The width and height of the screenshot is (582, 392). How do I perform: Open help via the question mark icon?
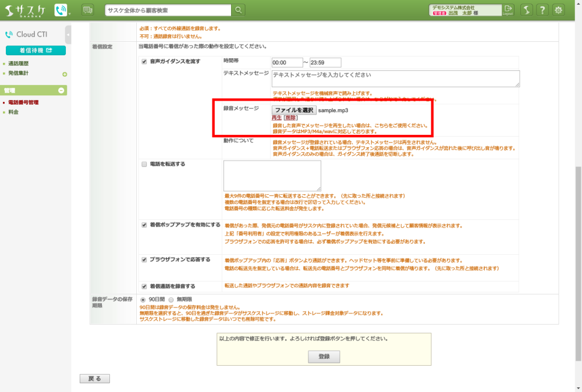(x=542, y=10)
